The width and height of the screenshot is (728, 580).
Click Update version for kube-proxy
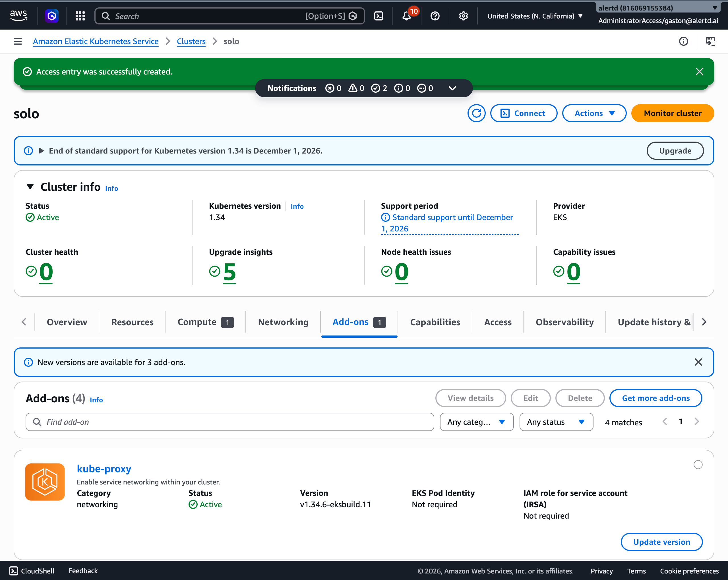661,542
